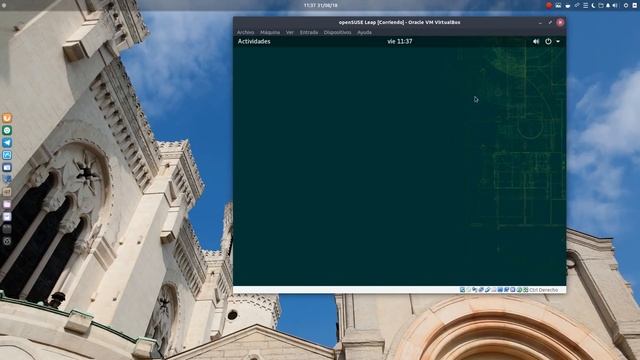Viewport: 640px width, 360px height.
Task: Open the Archivo menu in VirtualBox
Action: [245, 32]
